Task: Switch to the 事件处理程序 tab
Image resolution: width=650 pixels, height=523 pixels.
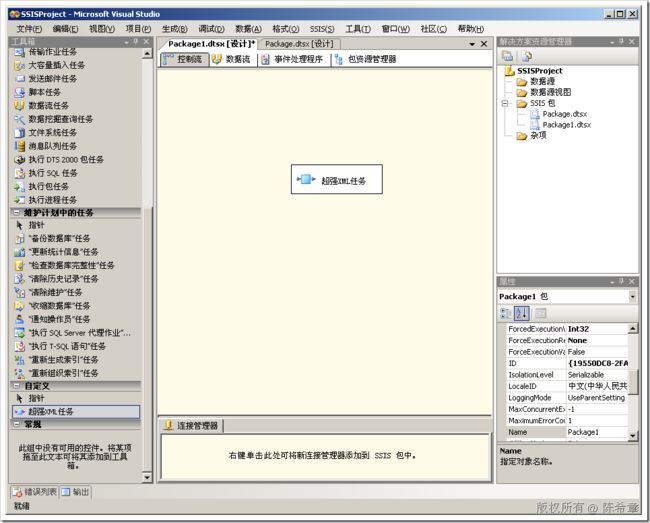Action: click(x=293, y=59)
